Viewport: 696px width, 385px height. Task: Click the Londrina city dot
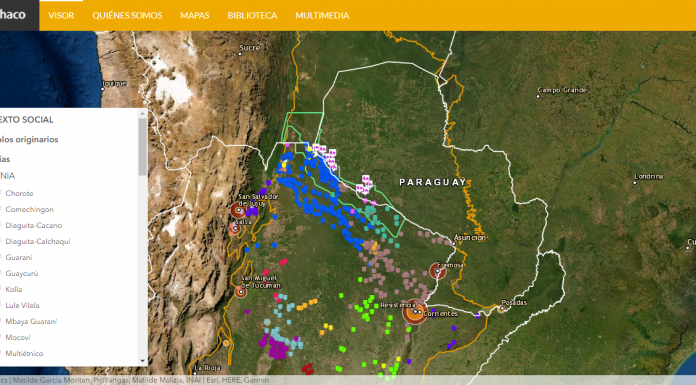(x=634, y=182)
